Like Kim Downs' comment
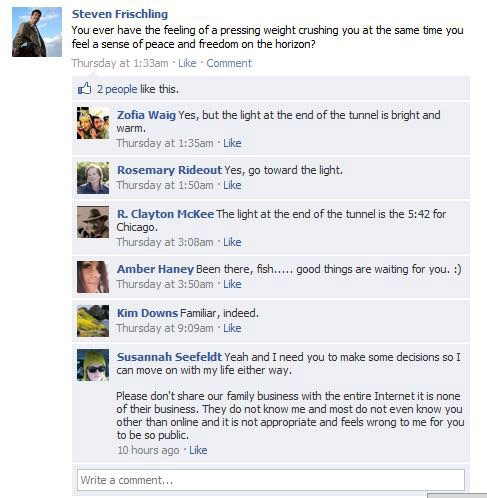The image size is (487, 498). click(232, 328)
